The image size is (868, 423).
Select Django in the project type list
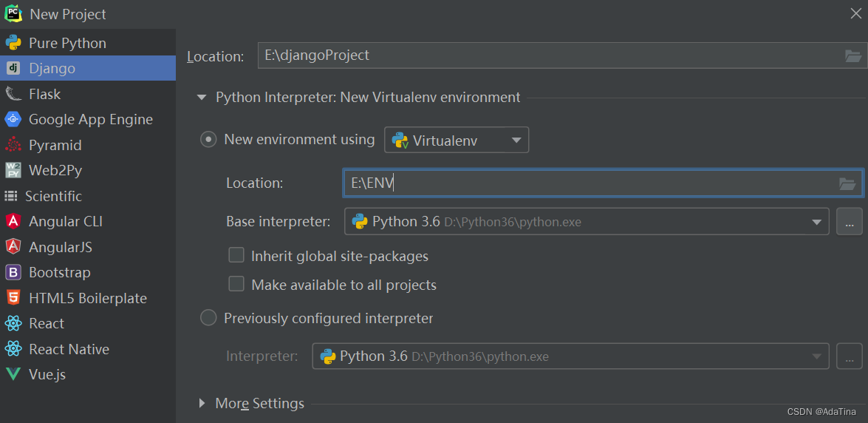pos(52,68)
